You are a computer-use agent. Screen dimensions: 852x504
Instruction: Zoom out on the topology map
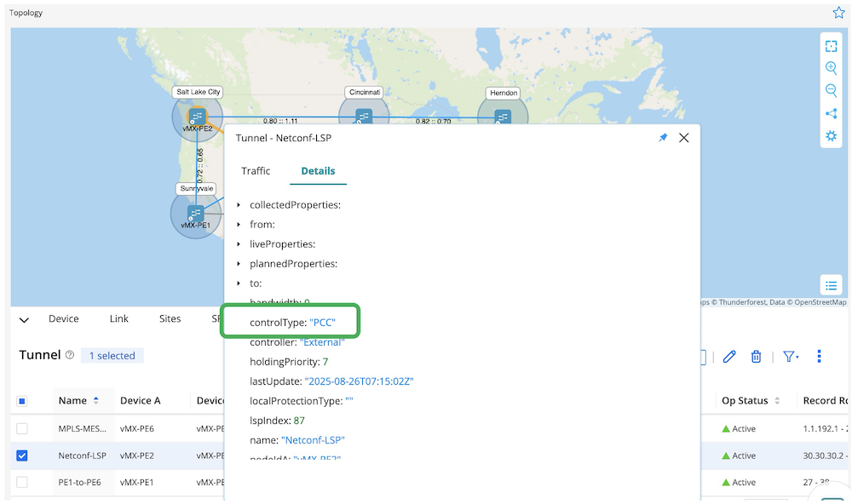click(831, 90)
